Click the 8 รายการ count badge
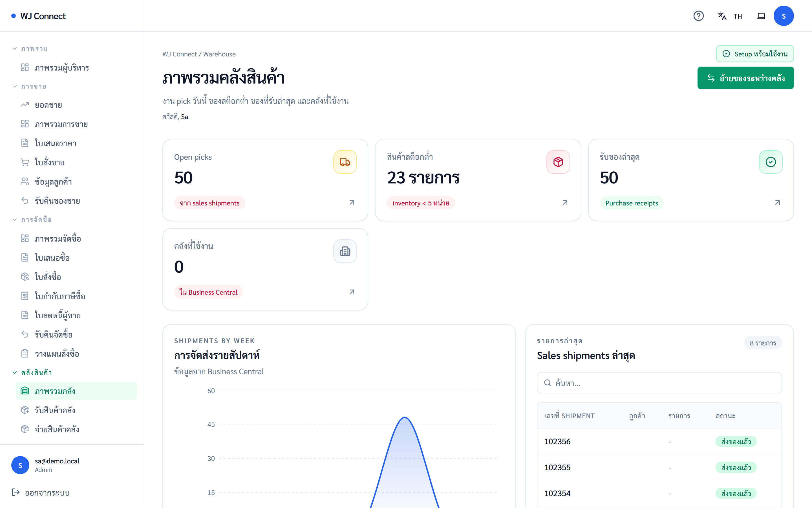Image resolution: width=812 pixels, height=508 pixels. tap(763, 343)
